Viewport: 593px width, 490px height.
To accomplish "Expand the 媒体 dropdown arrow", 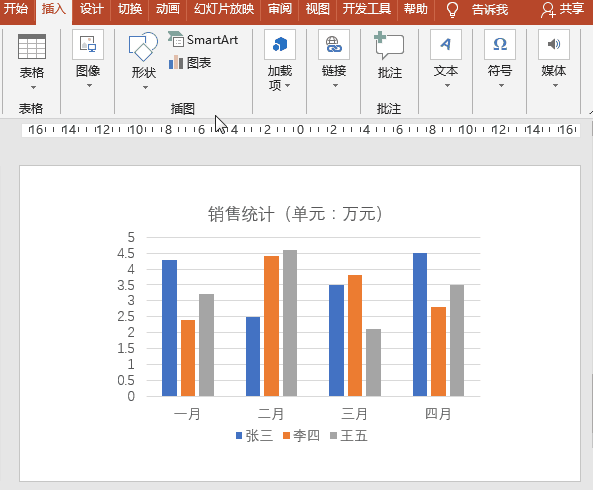I will point(556,86).
